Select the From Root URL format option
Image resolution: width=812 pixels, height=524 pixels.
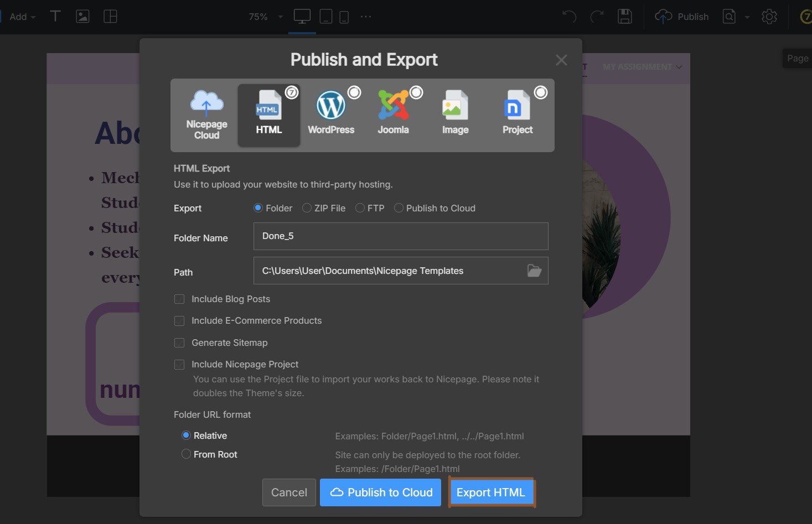(x=186, y=454)
